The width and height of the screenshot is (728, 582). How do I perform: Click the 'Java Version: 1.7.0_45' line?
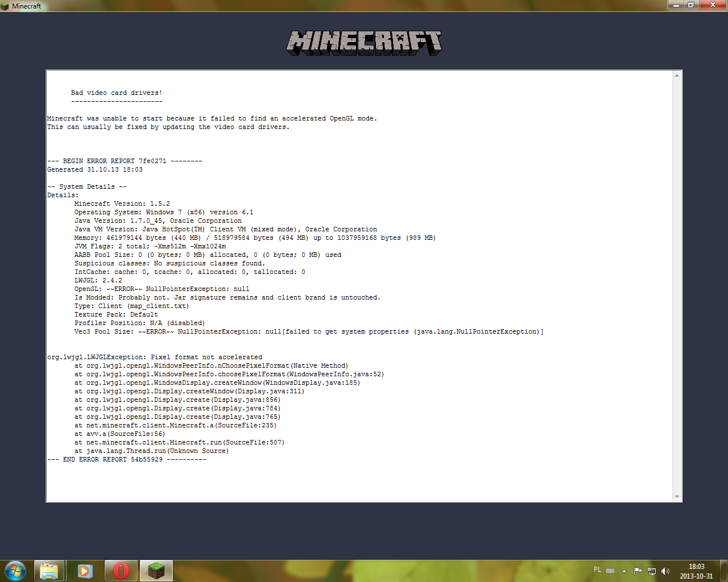(x=158, y=221)
